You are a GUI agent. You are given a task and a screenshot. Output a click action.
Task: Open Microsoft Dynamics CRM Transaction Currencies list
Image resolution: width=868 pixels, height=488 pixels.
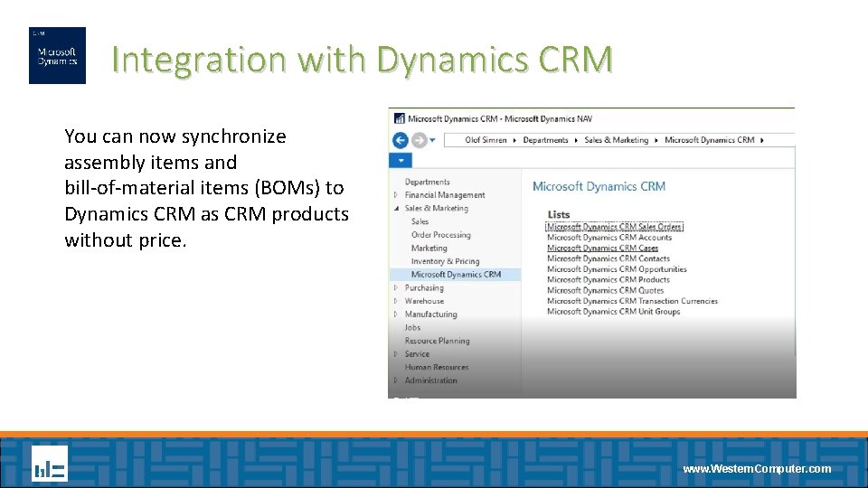click(x=632, y=301)
